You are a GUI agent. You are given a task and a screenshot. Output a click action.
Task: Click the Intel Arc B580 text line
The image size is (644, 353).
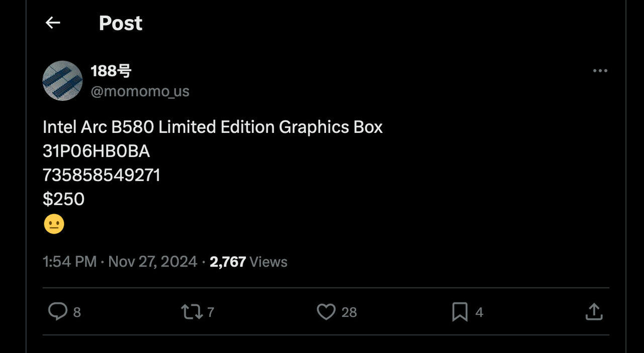pyautogui.click(x=212, y=127)
